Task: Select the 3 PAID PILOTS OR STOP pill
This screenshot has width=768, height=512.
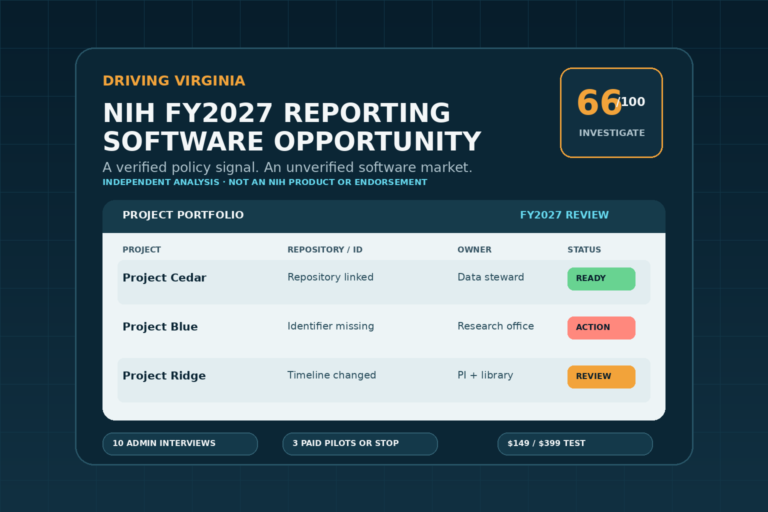Action: 360,443
